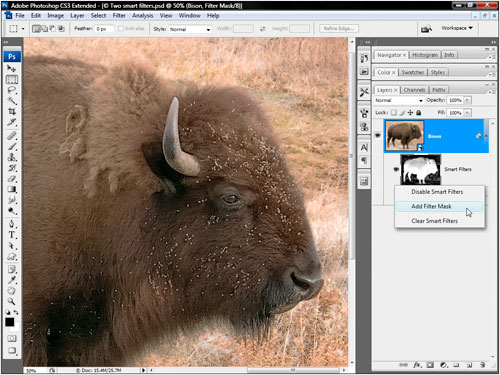Open the tool preset picker arrow
This screenshot has width=500, height=375.
pyautogui.click(x=23, y=29)
